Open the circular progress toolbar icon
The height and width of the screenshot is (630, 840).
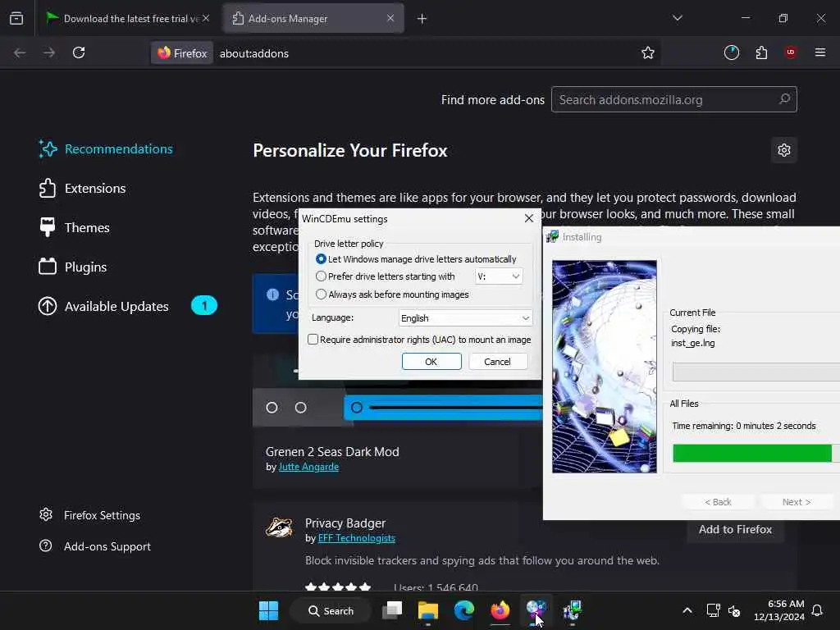731,52
